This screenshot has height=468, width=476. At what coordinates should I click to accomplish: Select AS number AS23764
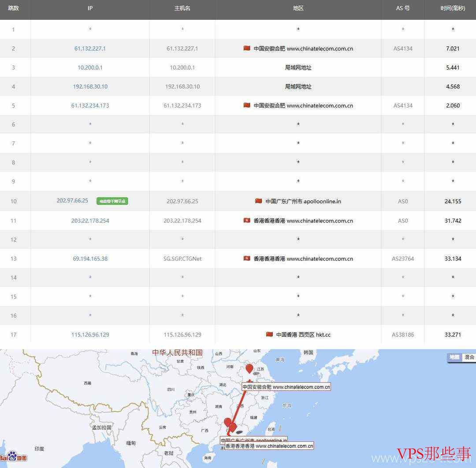tap(403, 259)
